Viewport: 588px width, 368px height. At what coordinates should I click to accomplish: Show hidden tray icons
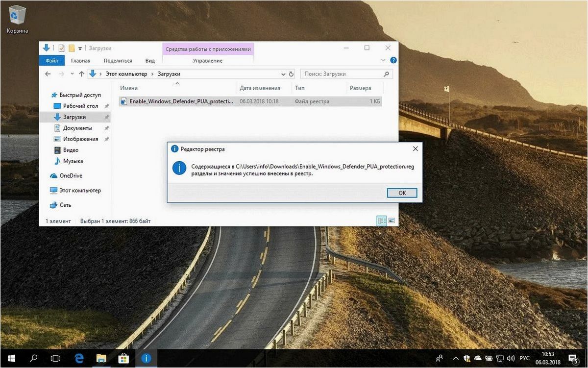[456, 358]
